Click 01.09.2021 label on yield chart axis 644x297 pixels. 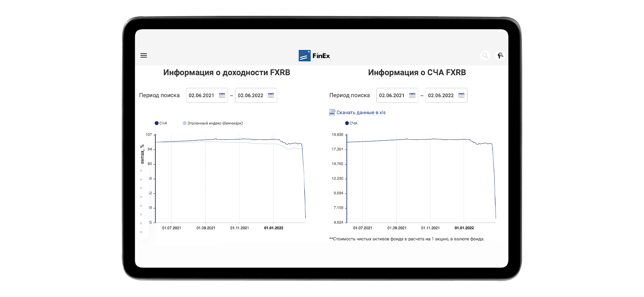coord(206,228)
